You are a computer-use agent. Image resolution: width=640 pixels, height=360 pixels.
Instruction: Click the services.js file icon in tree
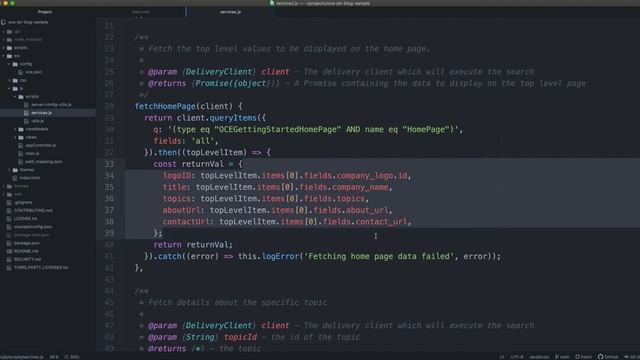tap(27, 113)
